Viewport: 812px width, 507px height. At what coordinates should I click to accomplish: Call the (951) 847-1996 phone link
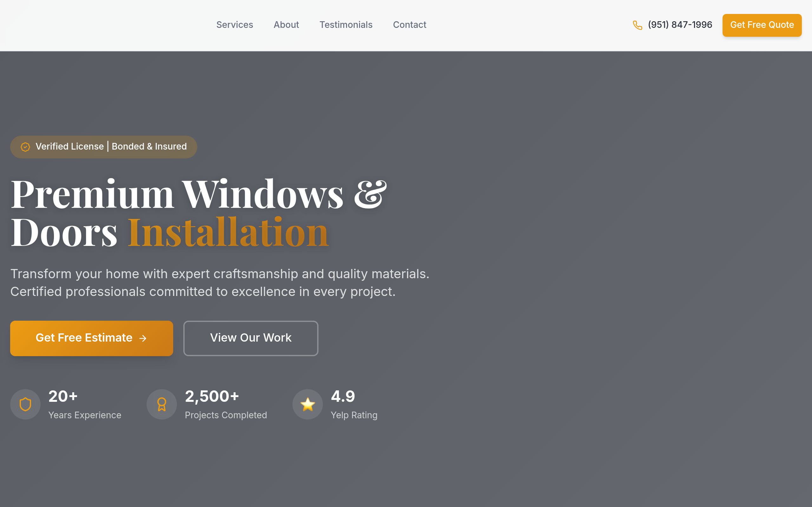click(679, 25)
